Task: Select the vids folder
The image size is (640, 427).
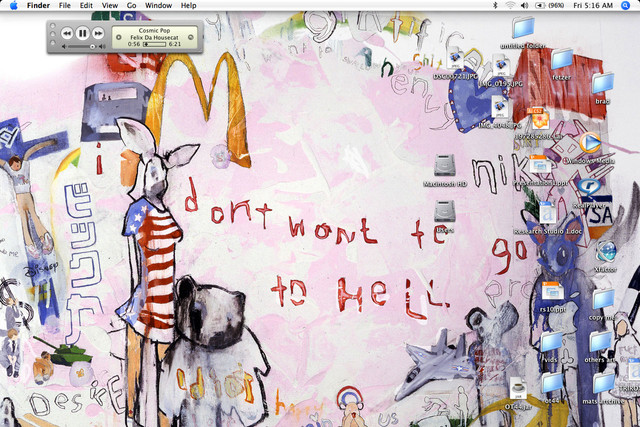Action: (x=551, y=342)
